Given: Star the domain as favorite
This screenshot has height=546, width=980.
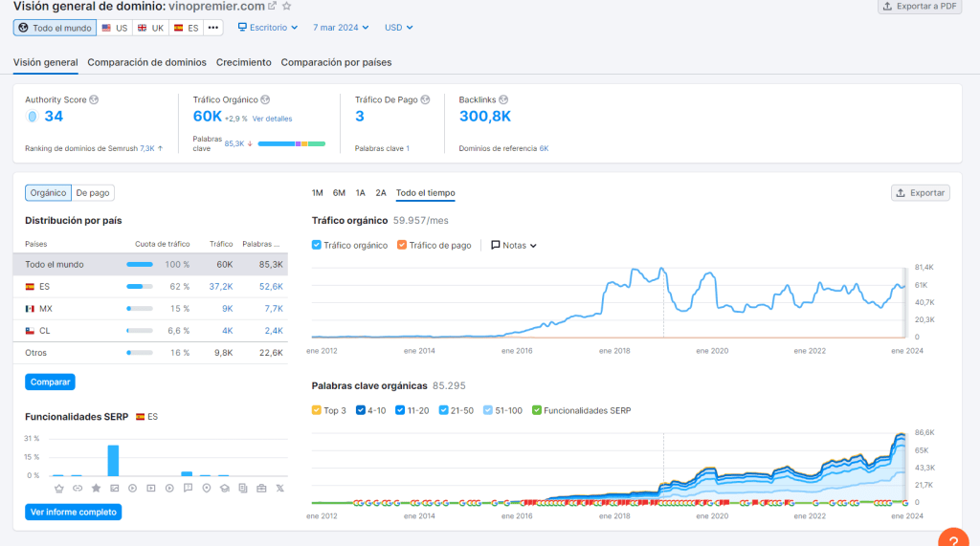Looking at the screenshot, I should [287, 7].
